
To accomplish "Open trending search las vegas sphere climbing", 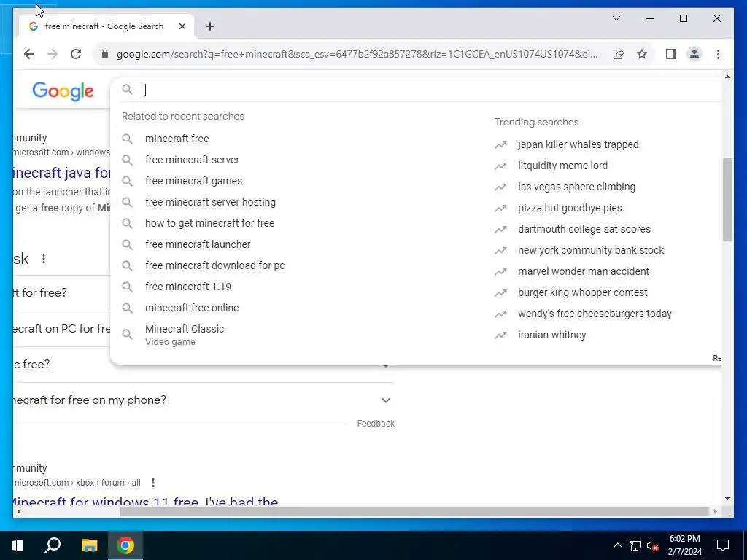I will click(x=576, y=187).
